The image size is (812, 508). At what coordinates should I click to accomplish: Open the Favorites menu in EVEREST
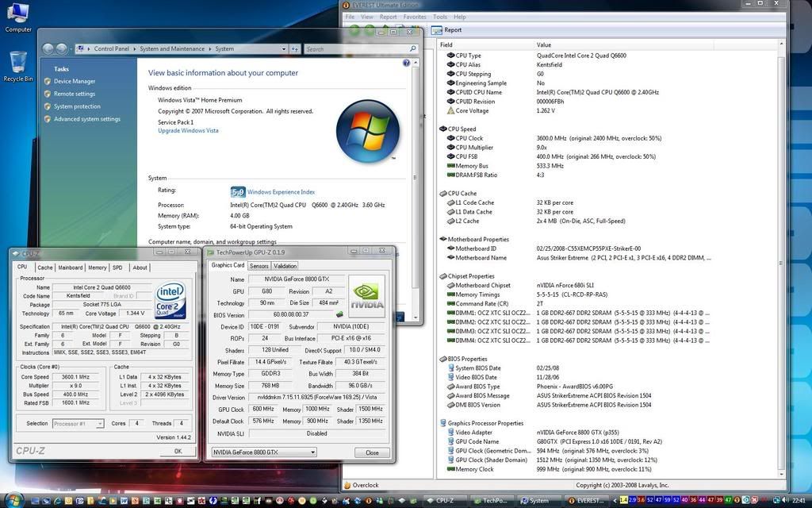414,17
